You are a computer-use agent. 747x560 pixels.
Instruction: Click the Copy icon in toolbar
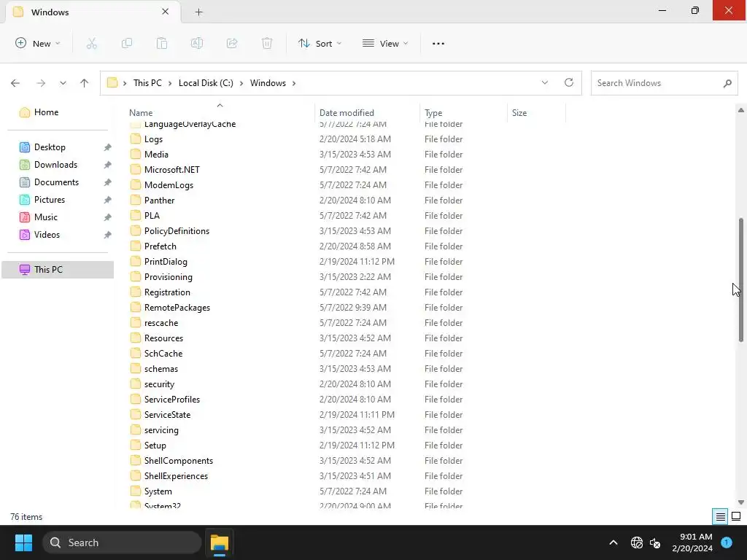[x=127, y=43]
